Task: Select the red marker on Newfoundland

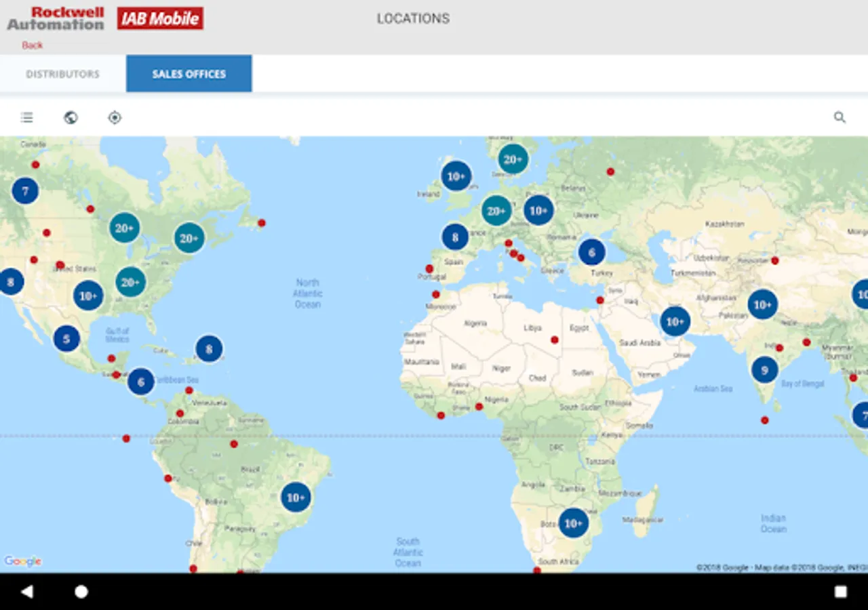Action: (262, 223)
